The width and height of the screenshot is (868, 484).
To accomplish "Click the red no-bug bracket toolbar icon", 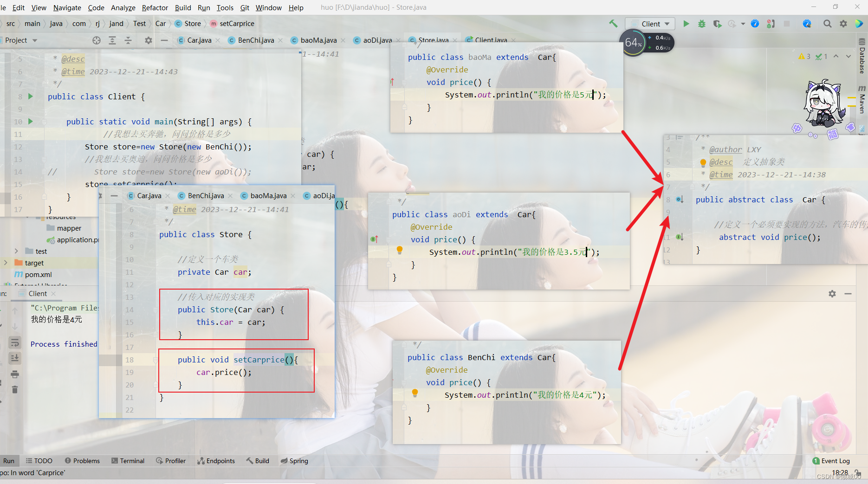I will point(771,24).
